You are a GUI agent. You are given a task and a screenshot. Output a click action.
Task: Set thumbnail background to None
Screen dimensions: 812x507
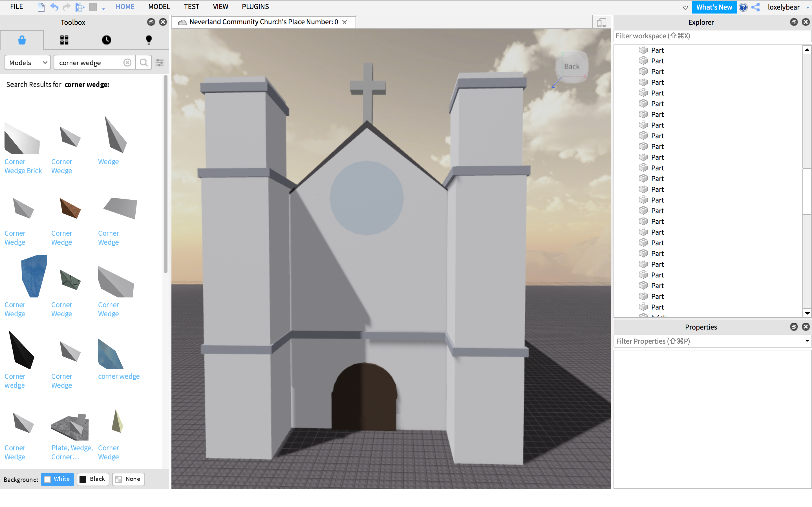(128, 479)
